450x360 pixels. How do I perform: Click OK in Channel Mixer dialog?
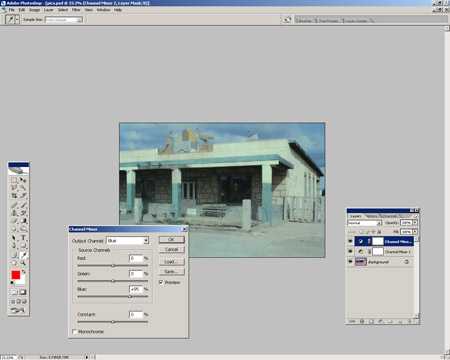click(171, 240)
